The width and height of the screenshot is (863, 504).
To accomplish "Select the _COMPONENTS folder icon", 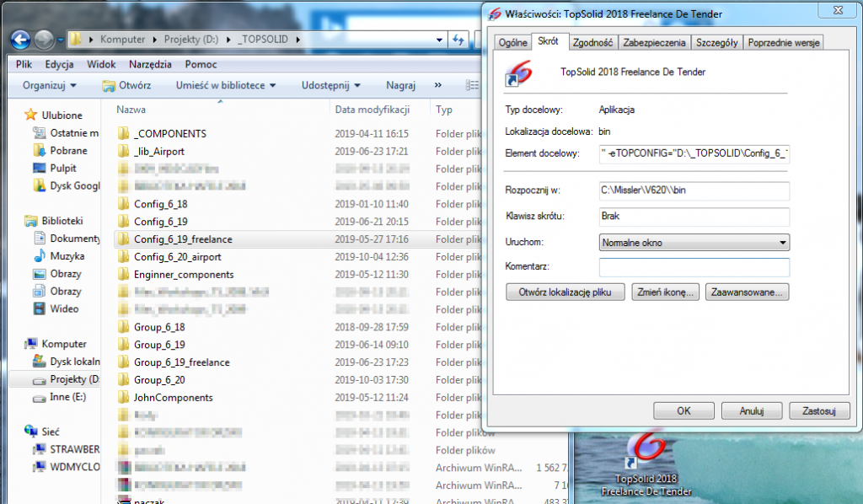I will coord(123,133).
